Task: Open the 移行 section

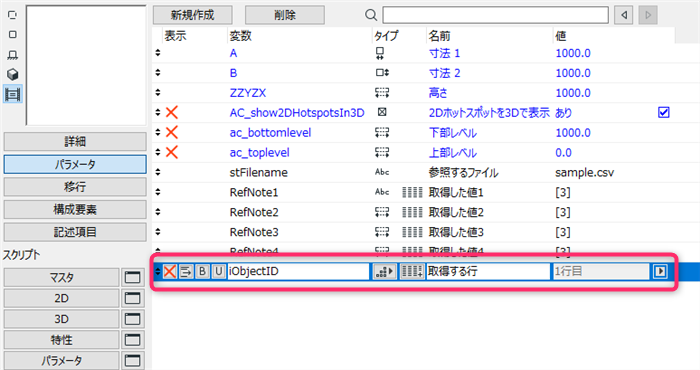Action: pyautogui.click(x=75, y=187)
